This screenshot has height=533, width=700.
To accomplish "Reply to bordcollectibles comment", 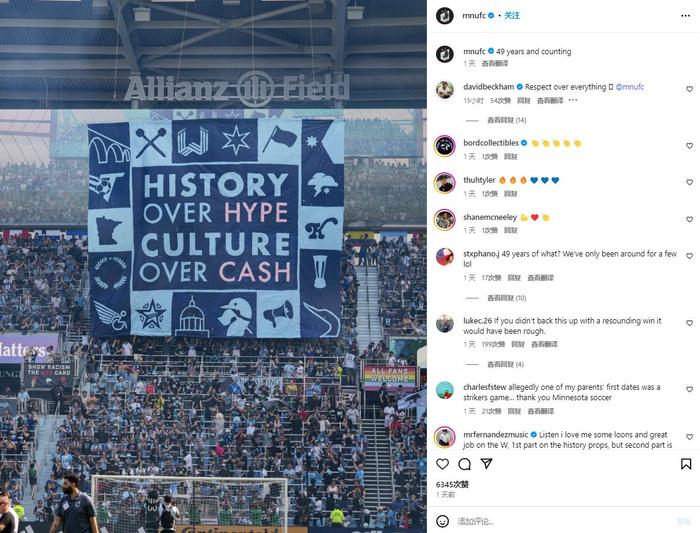I will 511,157.
